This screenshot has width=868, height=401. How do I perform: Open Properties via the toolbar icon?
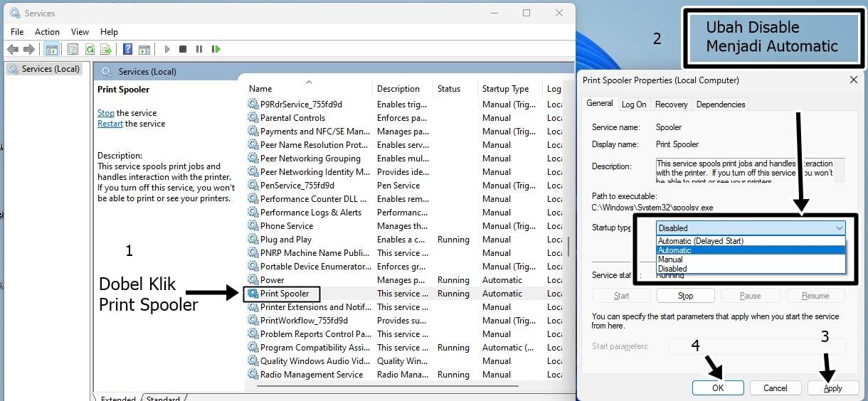[73, 49]
